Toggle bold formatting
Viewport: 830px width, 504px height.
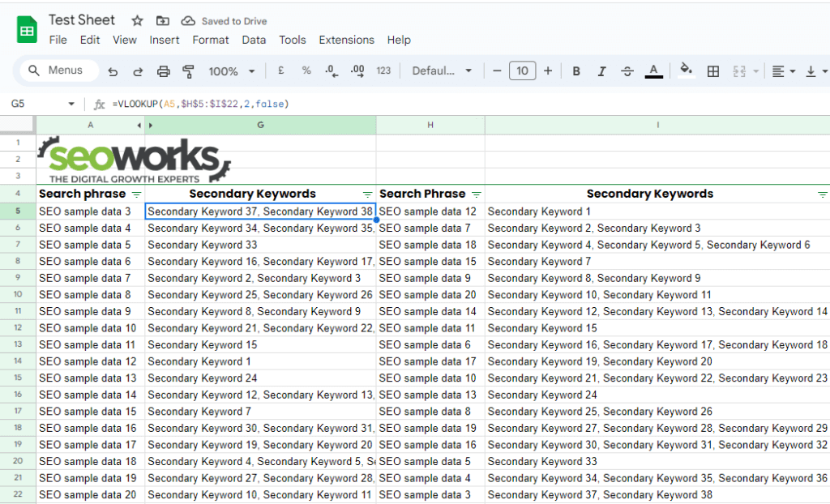(x=576, y=71)
